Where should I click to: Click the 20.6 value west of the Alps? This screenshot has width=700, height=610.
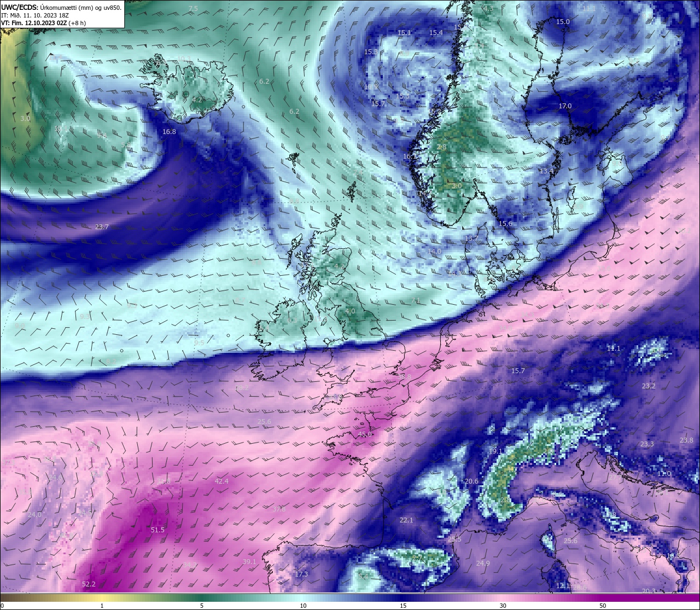471,481
